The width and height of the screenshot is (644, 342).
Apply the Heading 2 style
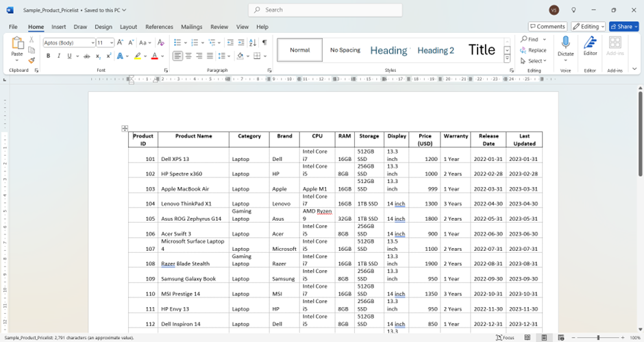[436, 50]
